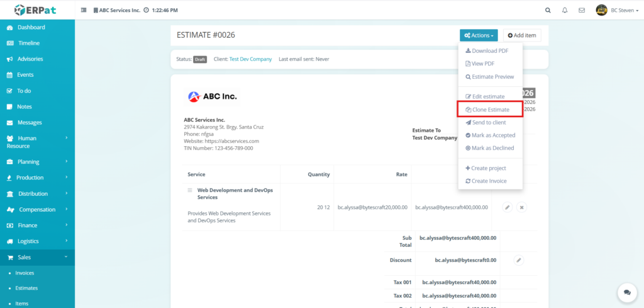Open the notifications bell icon

pos(565,11)
